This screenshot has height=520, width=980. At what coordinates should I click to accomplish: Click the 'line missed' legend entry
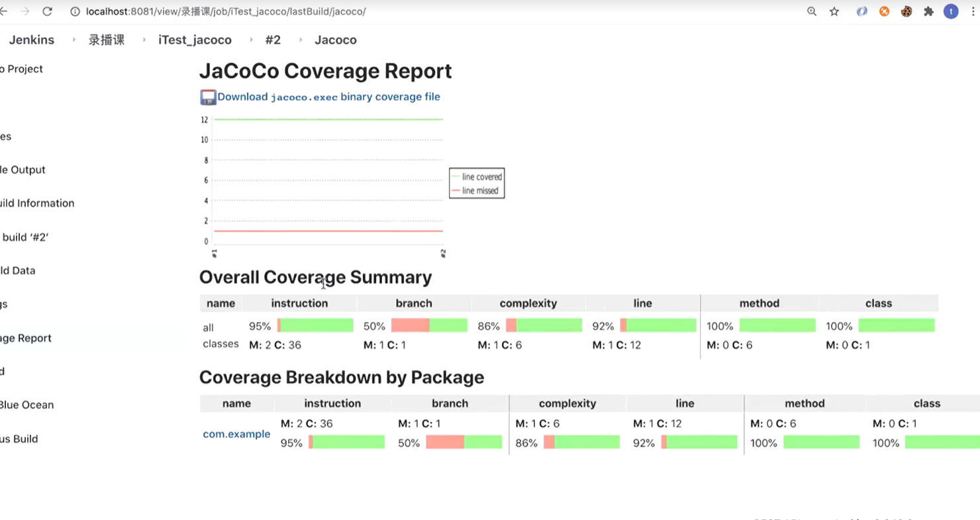click(475, 191)
